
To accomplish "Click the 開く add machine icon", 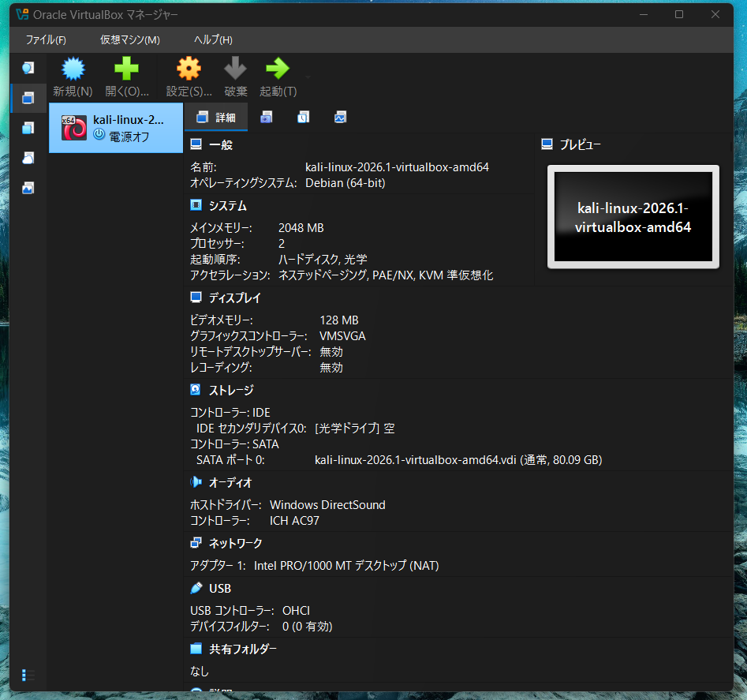I will click(x=126, y=75).
